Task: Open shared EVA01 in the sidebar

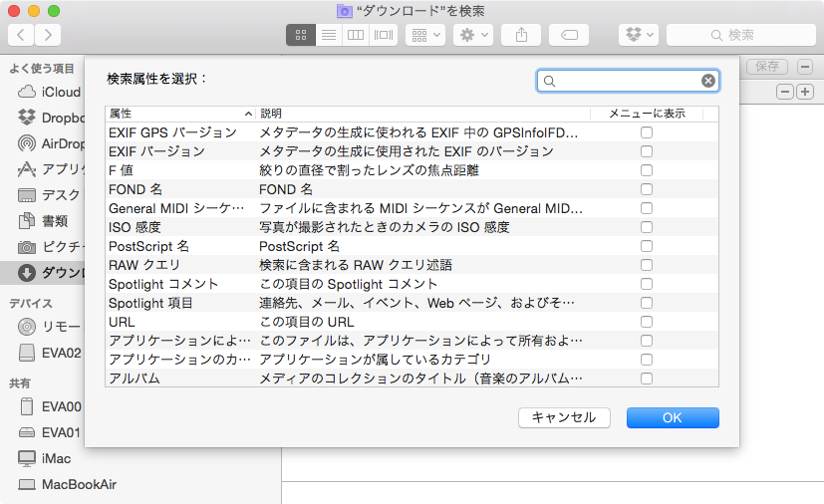Action: [50, 432]
